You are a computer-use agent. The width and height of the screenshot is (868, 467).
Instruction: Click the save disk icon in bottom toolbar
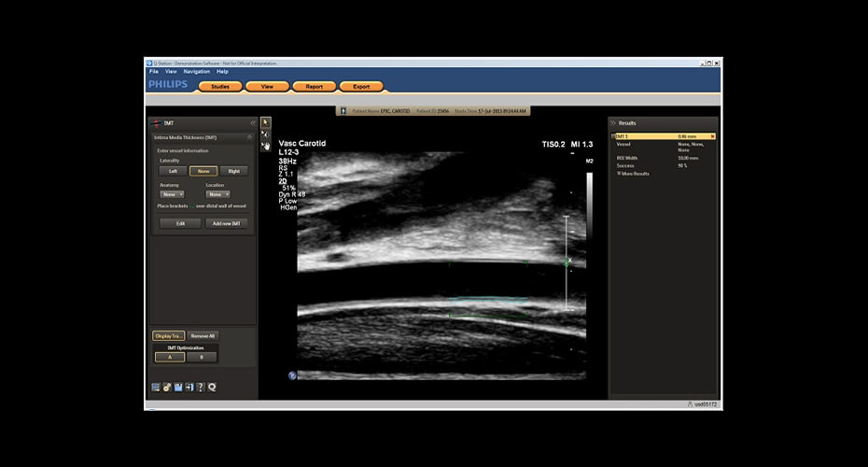pyautogui.click(x=178, y=387)
